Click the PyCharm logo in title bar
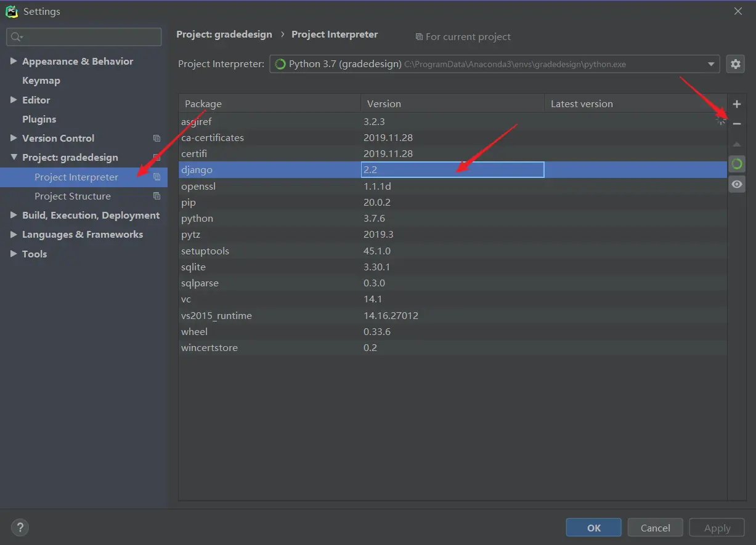Viewport: 756px width, 545px height. point(12,11)
